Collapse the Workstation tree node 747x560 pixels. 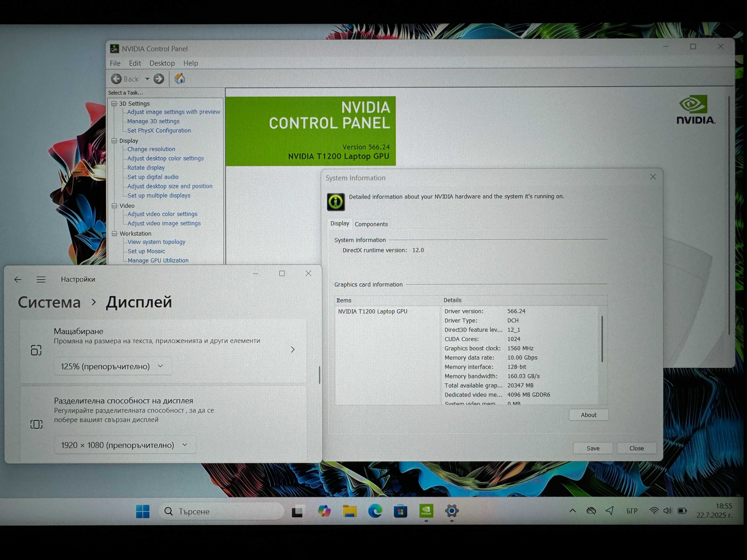click(x=114, y=233)
